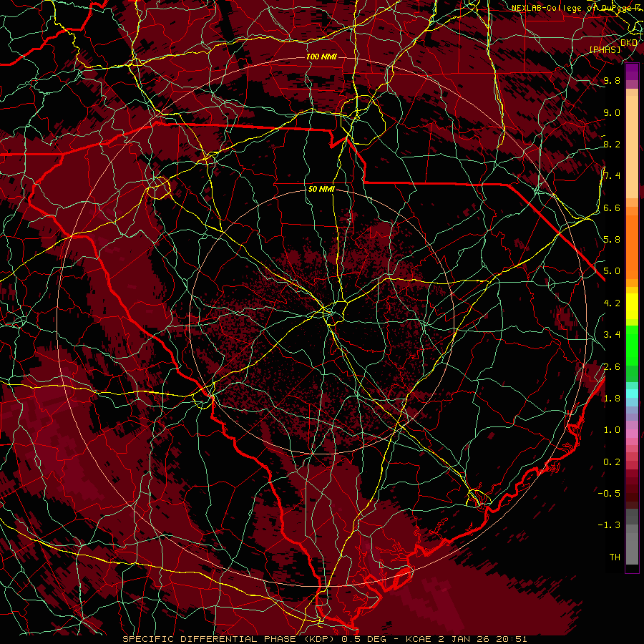
Task: Click the radar site at the map center
Action: point(322,322)
